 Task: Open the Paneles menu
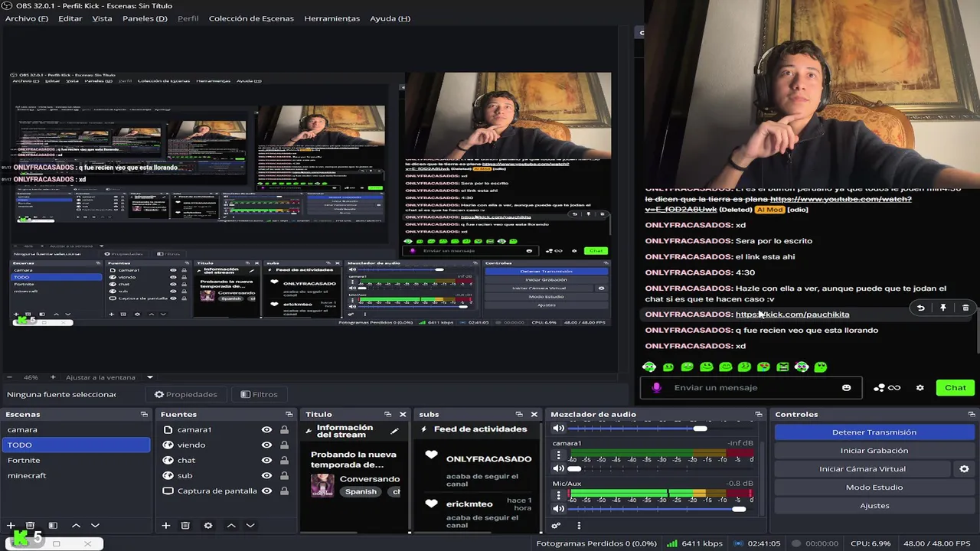145,18
